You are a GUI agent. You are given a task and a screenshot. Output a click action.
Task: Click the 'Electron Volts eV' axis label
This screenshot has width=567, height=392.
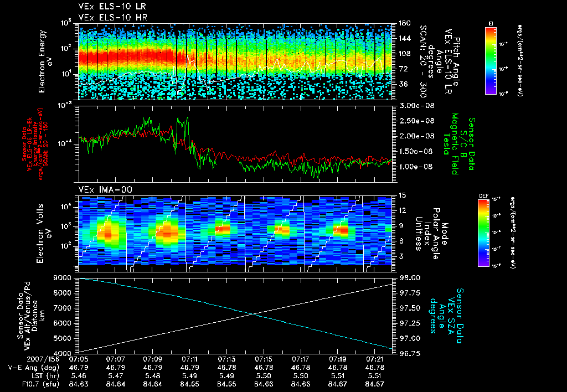[44, 233]
